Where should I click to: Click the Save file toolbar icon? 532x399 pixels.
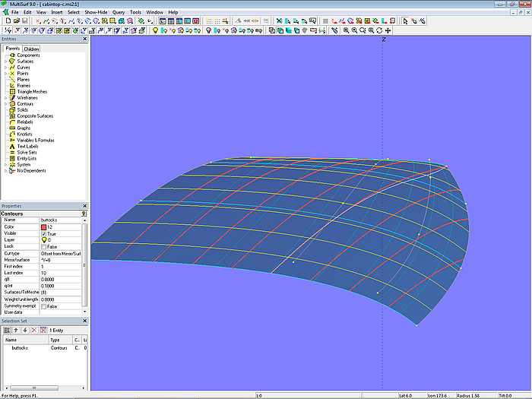click(x=24, y=21)
